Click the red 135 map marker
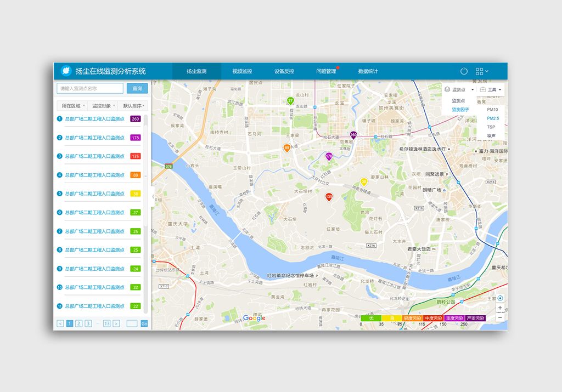Image resolution: width=562 pixels, height=392 pixels. pos(329,197)
